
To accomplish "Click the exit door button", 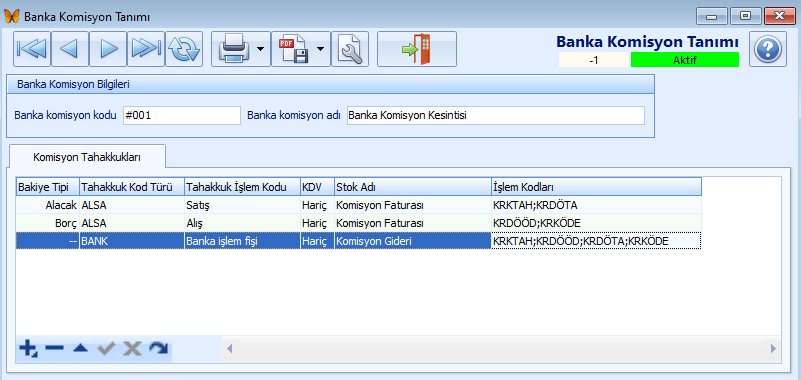I will tap(417, 49).
